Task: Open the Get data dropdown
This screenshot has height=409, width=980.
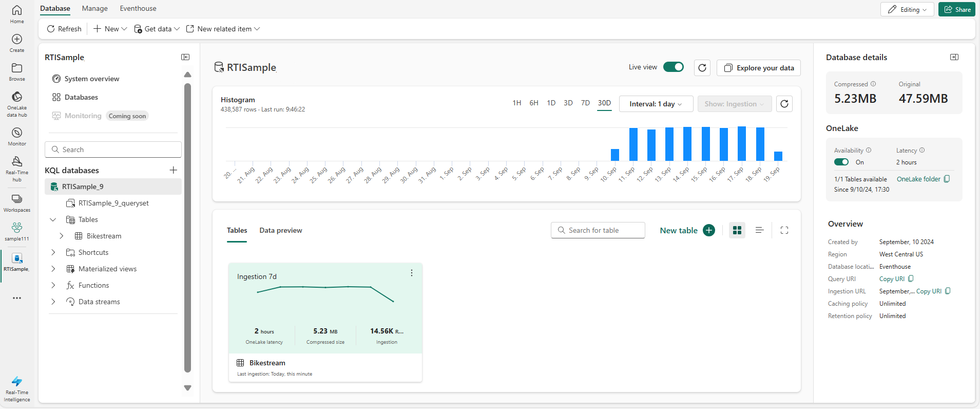Action: coord(157,29)
